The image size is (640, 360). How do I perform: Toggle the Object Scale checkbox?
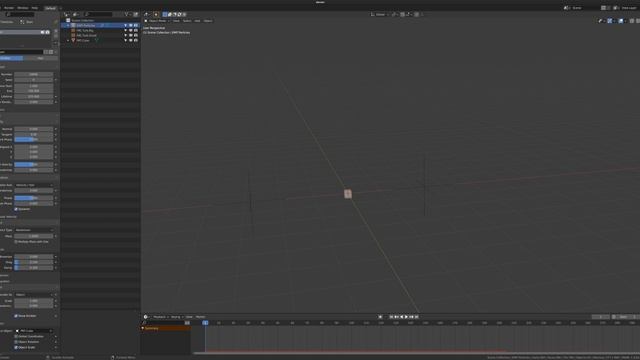click(x=16, y=347)
